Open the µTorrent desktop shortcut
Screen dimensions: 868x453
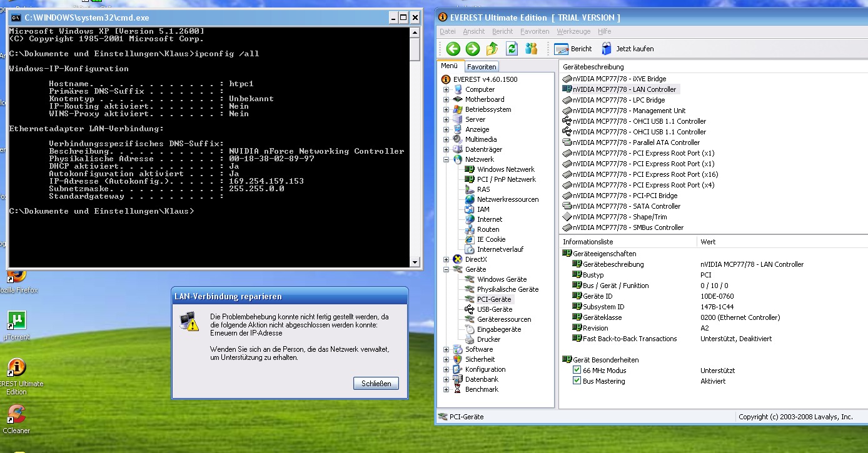tap(16, 326)
